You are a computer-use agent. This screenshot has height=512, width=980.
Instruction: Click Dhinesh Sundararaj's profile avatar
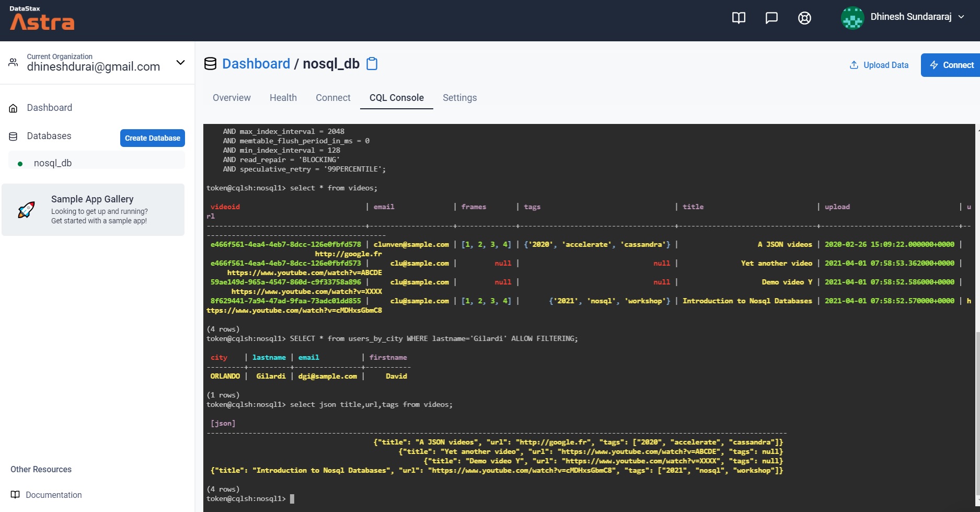pyautogui.click(x=852, y=17)
